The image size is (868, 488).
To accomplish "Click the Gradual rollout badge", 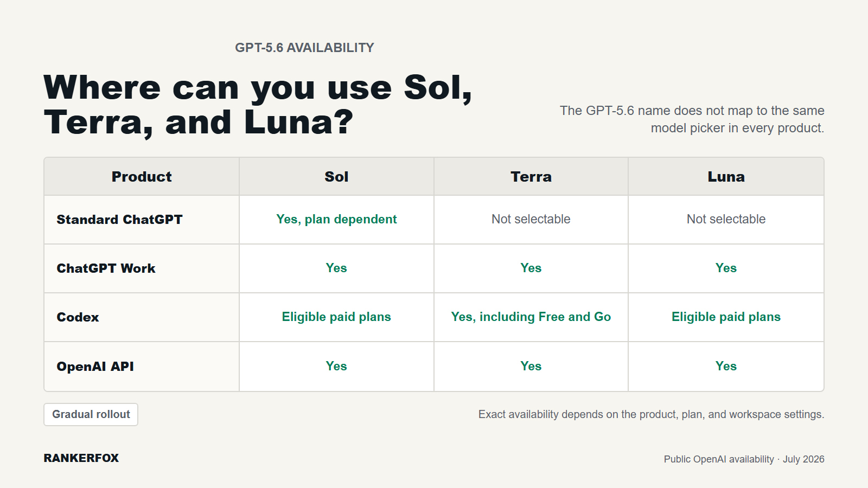I will pos(91,414).
